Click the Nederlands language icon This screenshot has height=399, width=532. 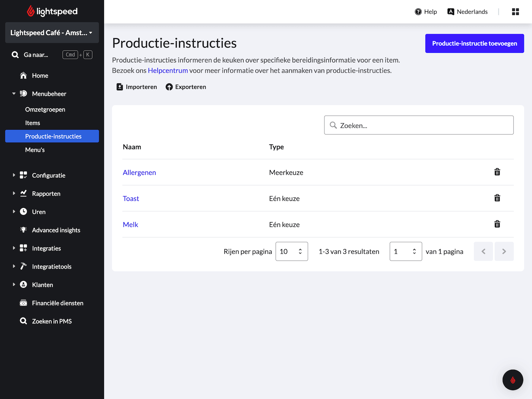(x=451, y=12)
